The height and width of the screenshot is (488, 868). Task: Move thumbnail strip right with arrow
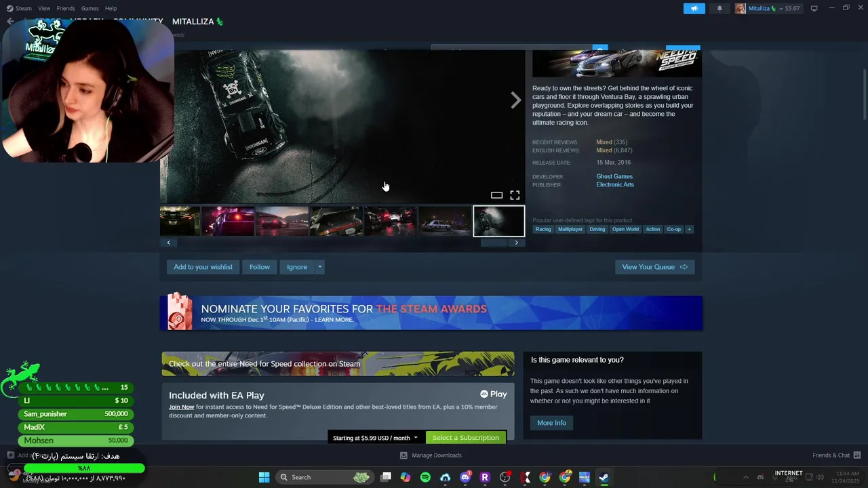click(x=516, y=243)
